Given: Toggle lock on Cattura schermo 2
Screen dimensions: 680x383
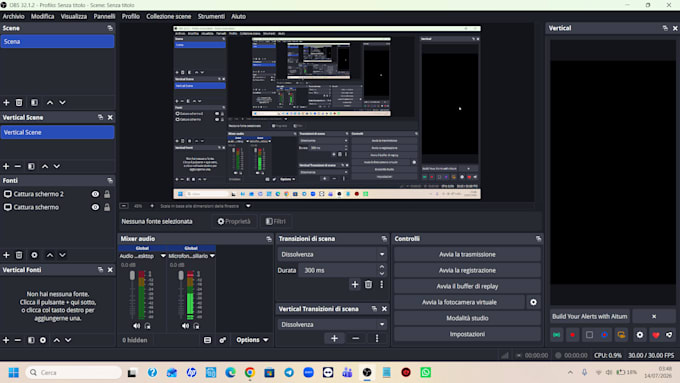Looking at the screenshot, I should pyautogui.click(x=107, y=194).
